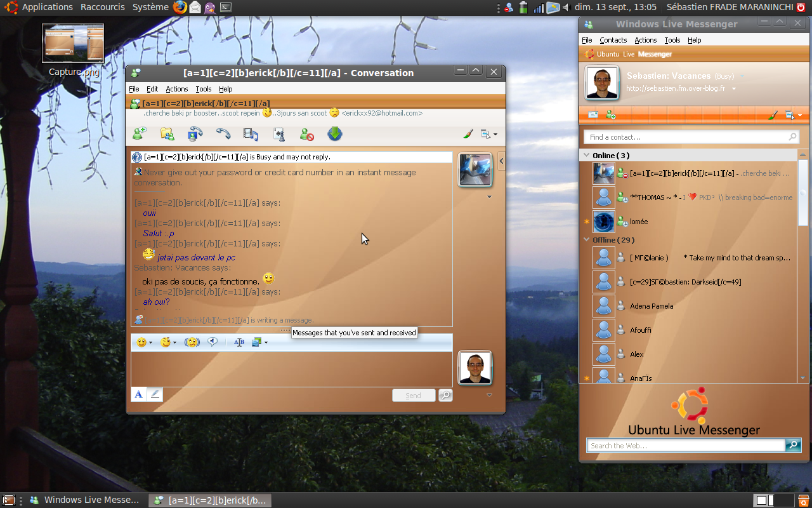Collapse the Online (3) group

(587, 156)
